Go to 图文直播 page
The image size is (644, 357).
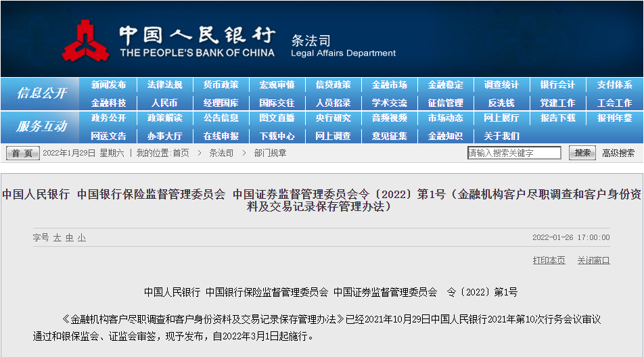277,118
